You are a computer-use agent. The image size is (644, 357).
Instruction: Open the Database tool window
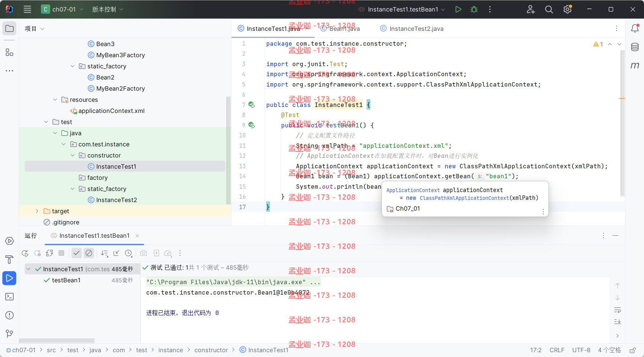[x=635, y=47]
